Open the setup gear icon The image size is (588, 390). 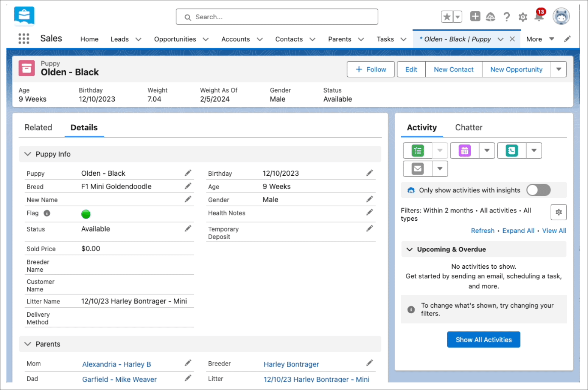click(x=523, y=17)
